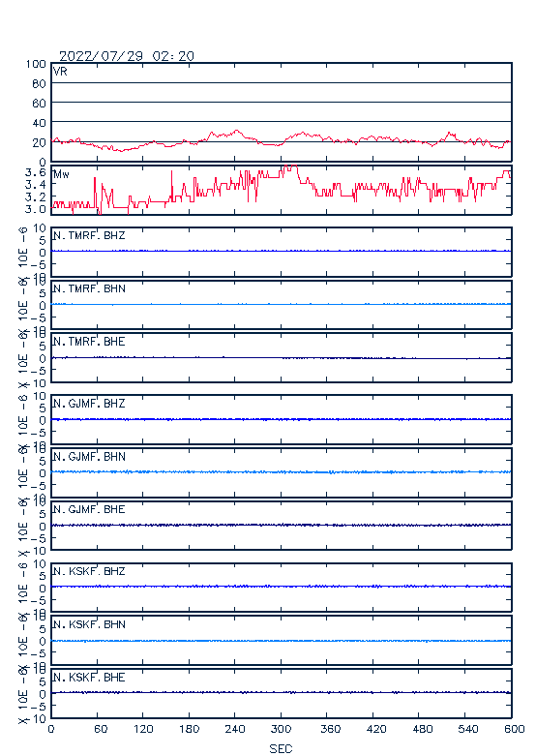
Task: Click the 100 value on the VR axis
Action: [36, 64]
